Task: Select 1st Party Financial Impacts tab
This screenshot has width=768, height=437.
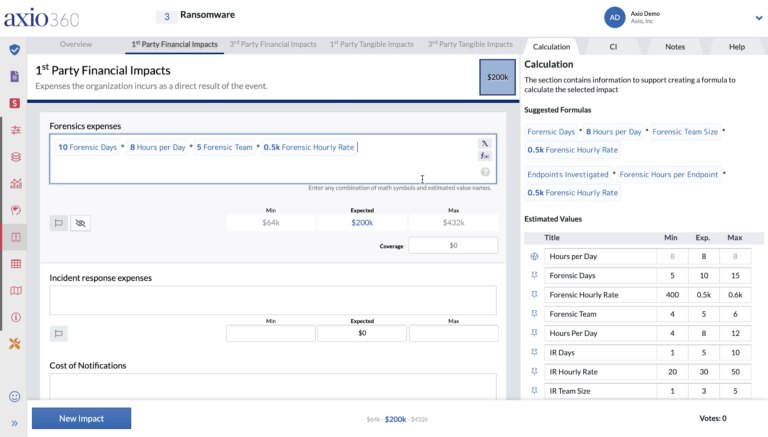Action: point(174,44)
